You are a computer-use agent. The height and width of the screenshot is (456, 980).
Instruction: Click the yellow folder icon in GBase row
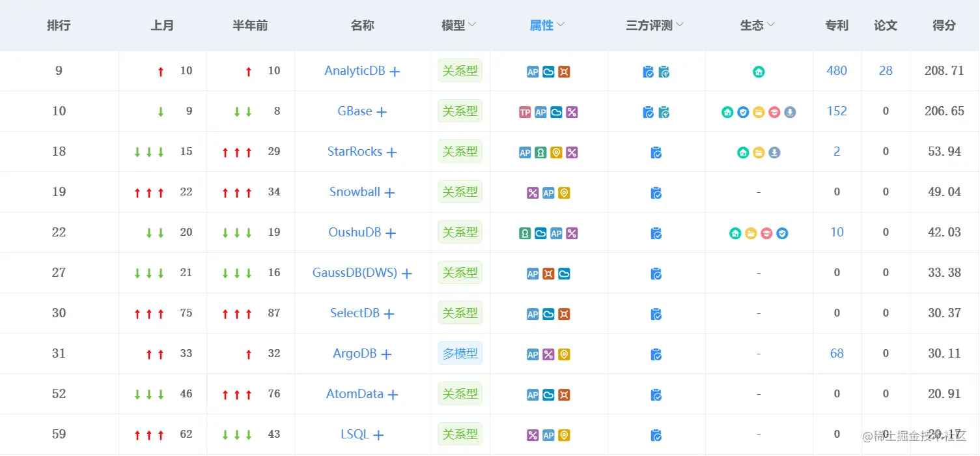pyautogui.click(x=759, y=112)
